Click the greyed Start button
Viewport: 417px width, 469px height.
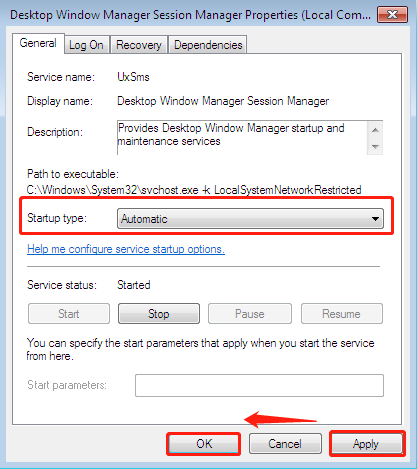click(x=69, y=314)
